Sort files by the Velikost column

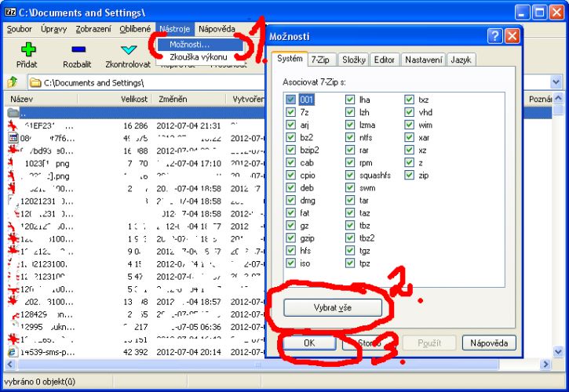pos(114,99)
